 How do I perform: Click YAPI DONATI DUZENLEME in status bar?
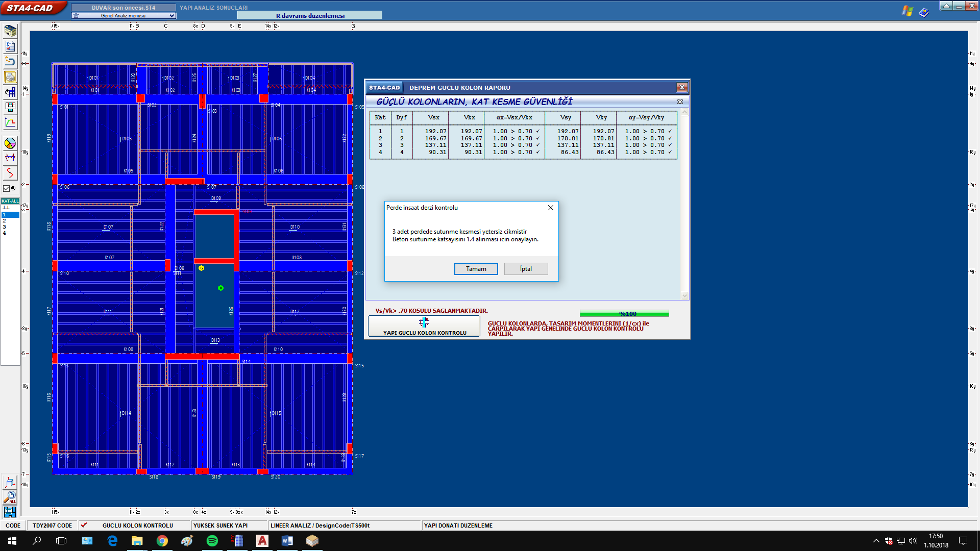click(x=458, y=525)
